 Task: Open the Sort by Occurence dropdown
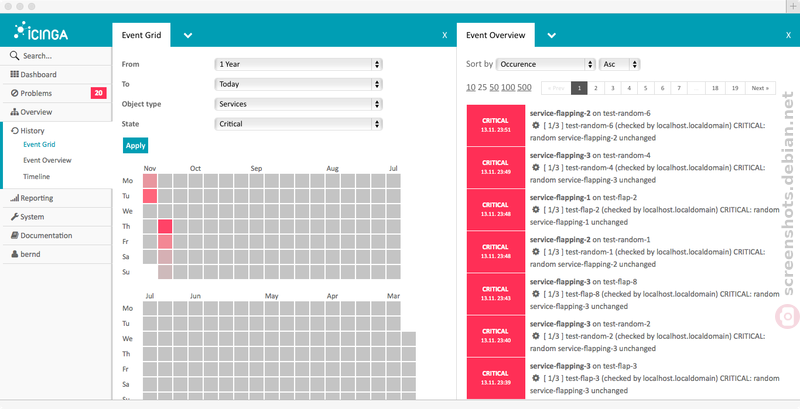click(x=546, y=64)
